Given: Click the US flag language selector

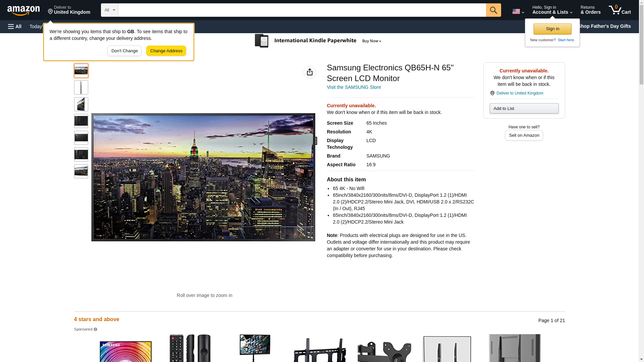Looking at the screenshot, I should [518, 11].
